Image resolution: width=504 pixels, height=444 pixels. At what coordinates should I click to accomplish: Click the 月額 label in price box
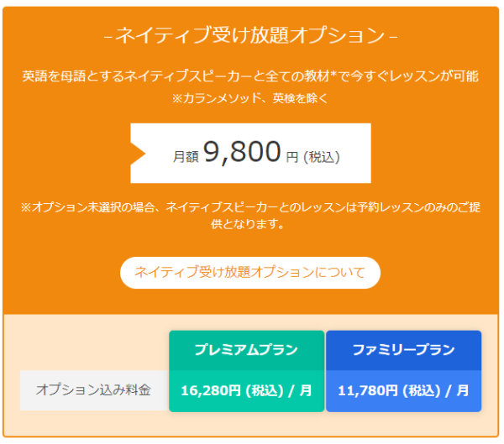186,157
